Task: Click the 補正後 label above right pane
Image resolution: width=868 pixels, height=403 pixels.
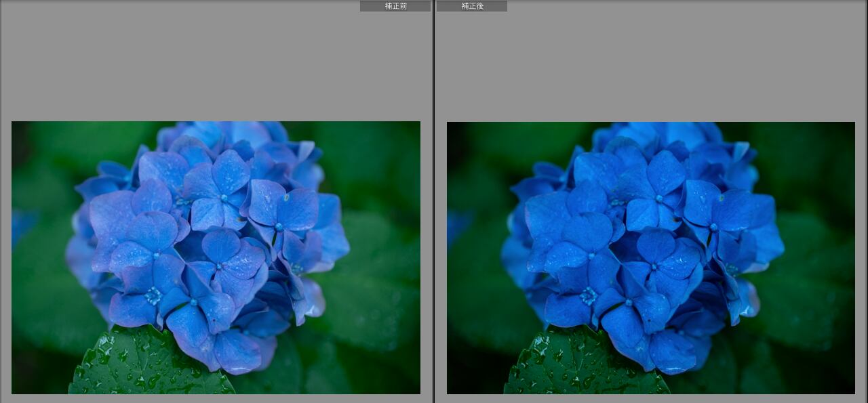Action: pyautogui.click(x=472, y=6)
